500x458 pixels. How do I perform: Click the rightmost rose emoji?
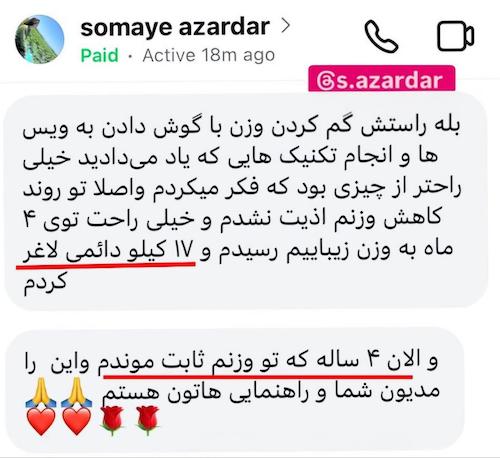pos(148,421)
